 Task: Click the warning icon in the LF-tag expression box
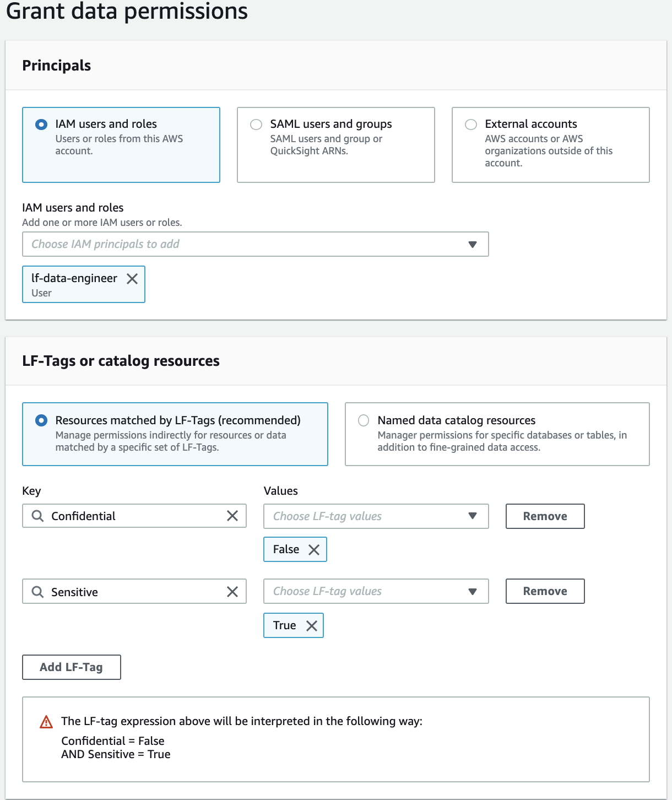coord(47,722)
